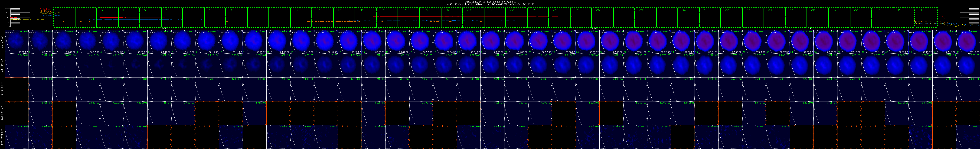The image size is (980, 149).
Task: Open the 3.0-6.0 keV image starting 06:54:52
Action: click(493, 42)
